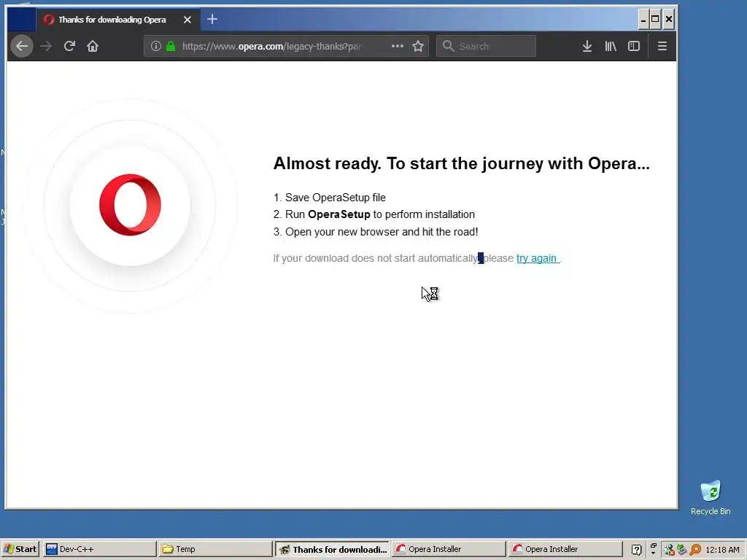Click the try again download link
Viewport: 747px width, 560px height.
(x=536, y=258)
